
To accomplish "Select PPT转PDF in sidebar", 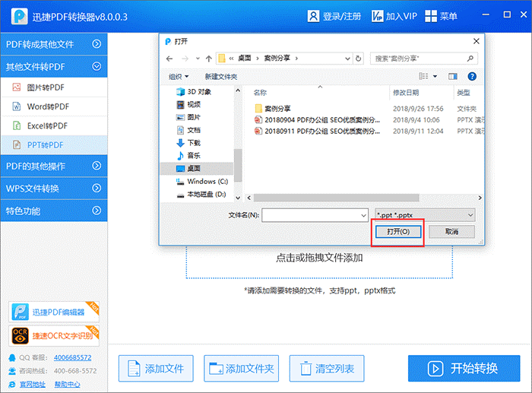I will [54, 145].
